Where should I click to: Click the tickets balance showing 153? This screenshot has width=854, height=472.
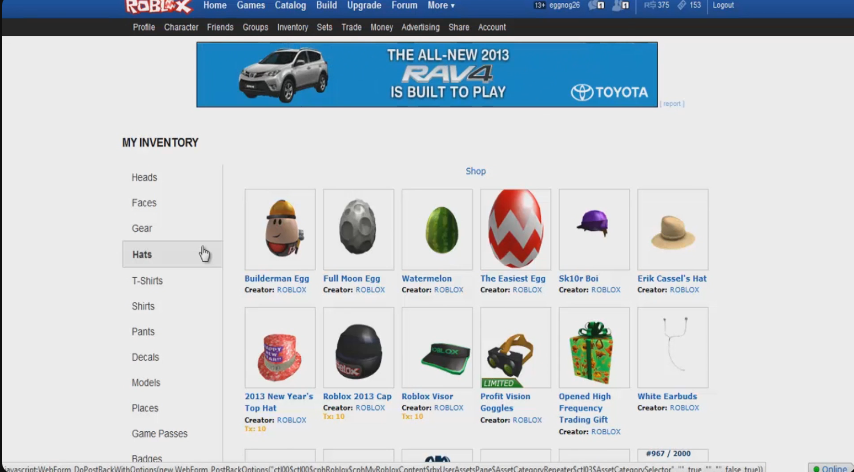(x=689, y=6)
